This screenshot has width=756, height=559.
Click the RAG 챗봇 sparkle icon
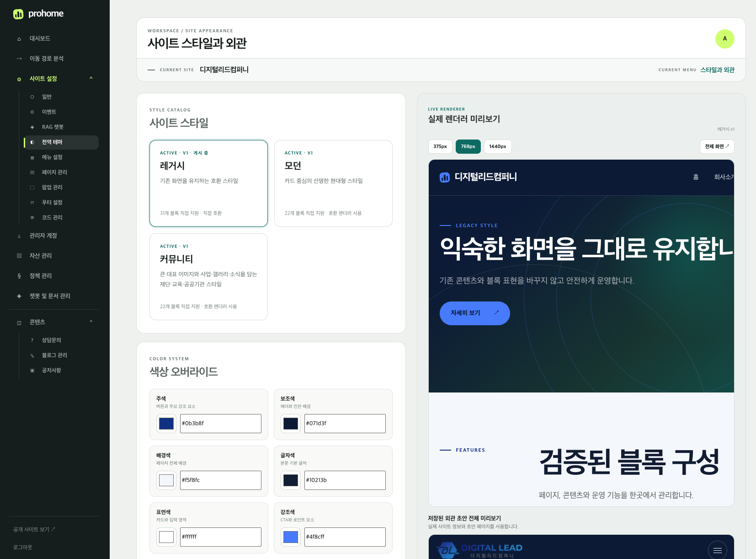[x=32, y=127]
